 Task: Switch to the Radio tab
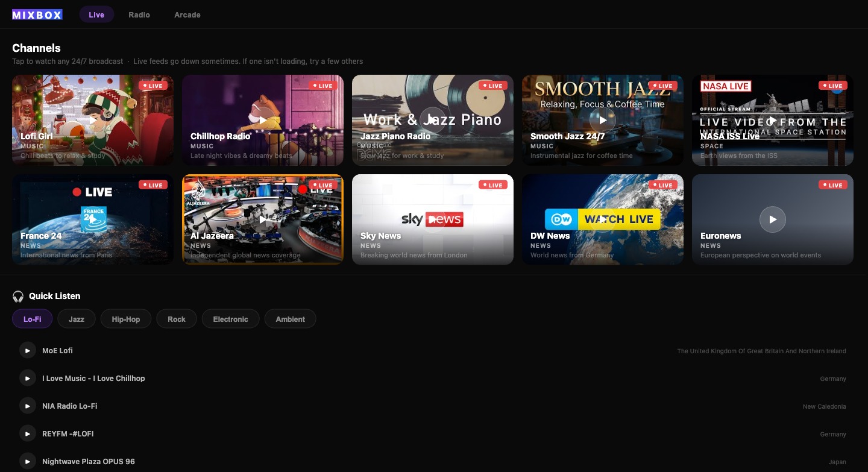tap(139, 14)
